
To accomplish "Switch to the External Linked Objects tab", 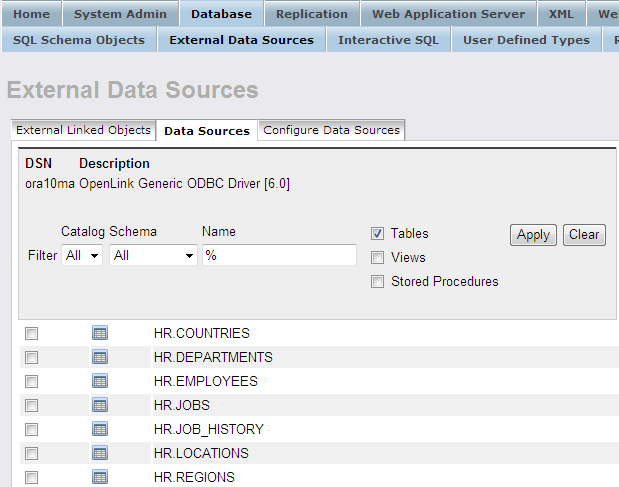I will coord(84,130).
